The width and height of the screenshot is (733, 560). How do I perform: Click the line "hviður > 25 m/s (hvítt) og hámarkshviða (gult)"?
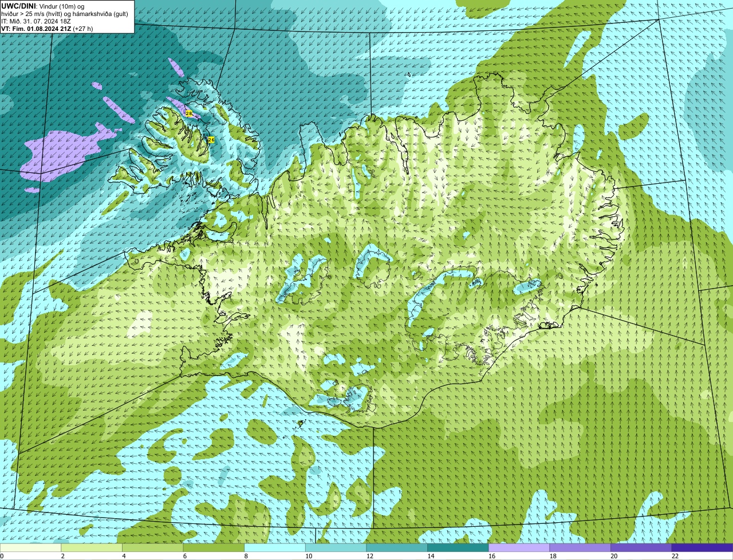[x=65, y=14]
